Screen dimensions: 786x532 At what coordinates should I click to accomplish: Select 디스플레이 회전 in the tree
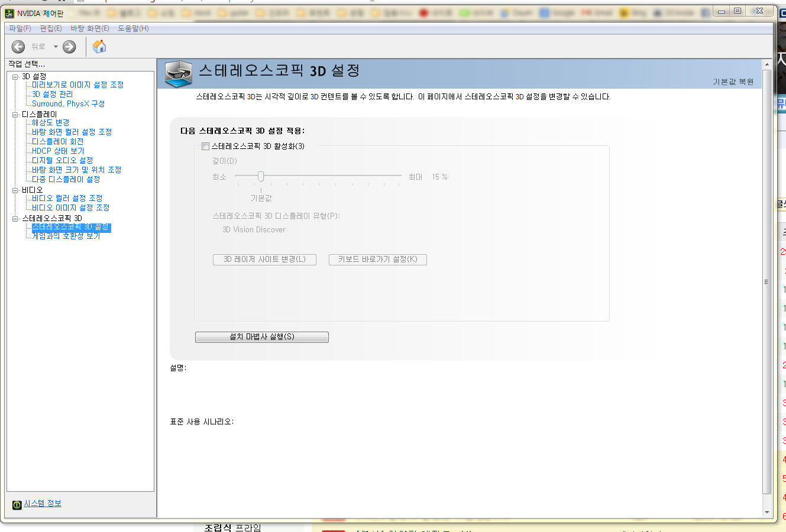58,141
